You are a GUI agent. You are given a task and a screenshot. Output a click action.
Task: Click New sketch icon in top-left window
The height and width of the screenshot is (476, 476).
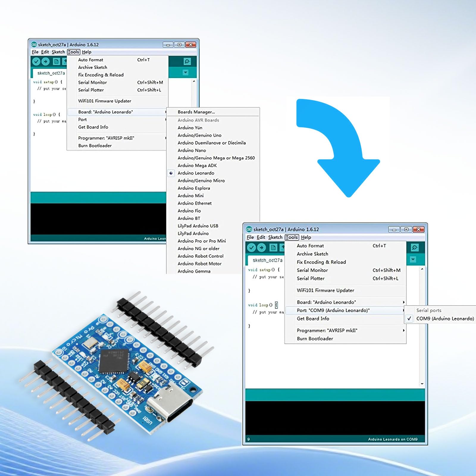coord(56,62)
